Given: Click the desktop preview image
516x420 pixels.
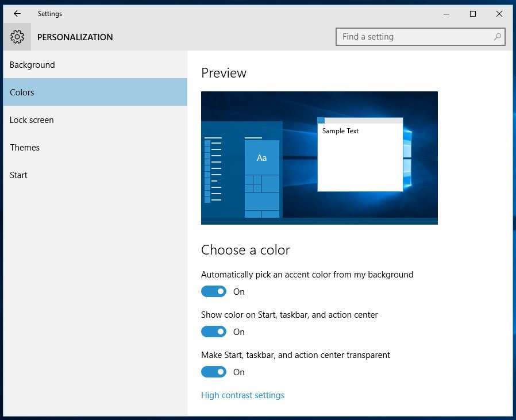Looking at the screenshot, I should (x=319, y=158).
